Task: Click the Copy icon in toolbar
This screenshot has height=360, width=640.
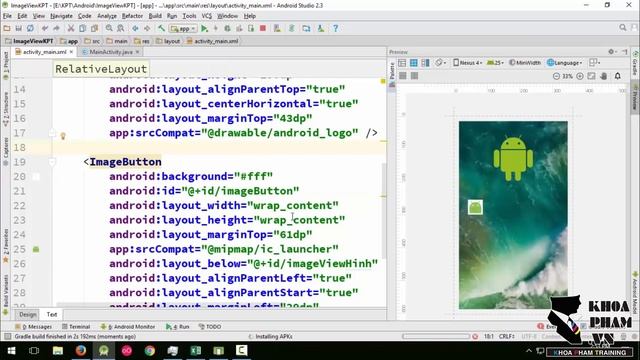Action: coord(82,29)
